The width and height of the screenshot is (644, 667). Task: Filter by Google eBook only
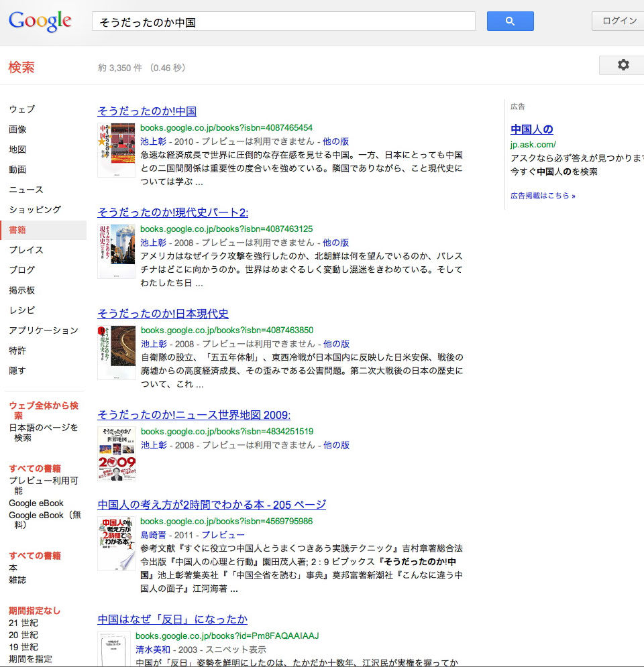(x=36, y=503)
